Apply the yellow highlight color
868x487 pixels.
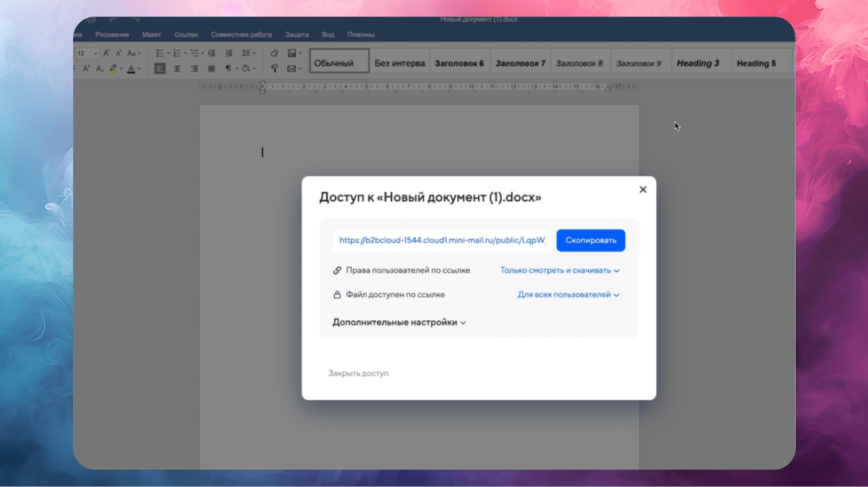pyautogui.click(x=112, y=69)
